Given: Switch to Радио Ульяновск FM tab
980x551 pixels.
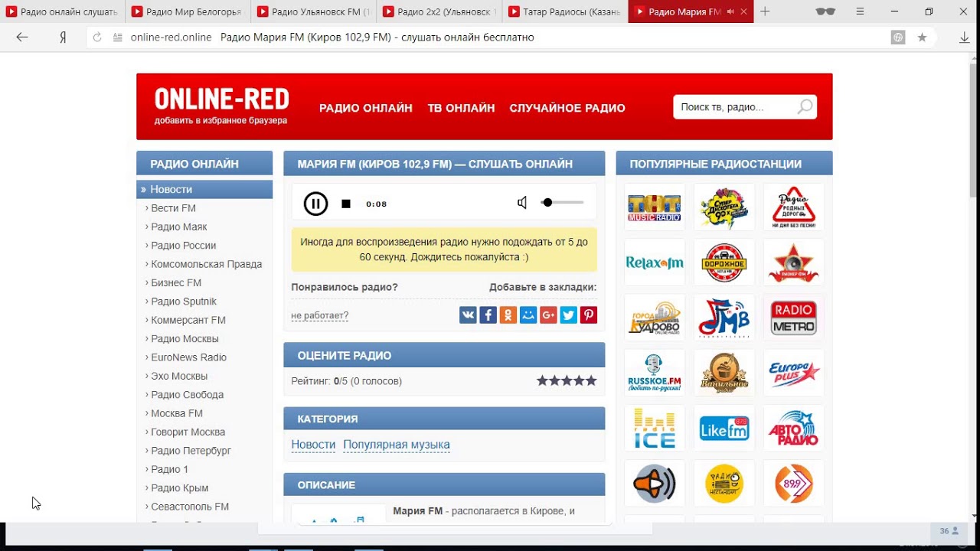Looking at the screenshot, I should pyautogui.click(x=312, y=11).
